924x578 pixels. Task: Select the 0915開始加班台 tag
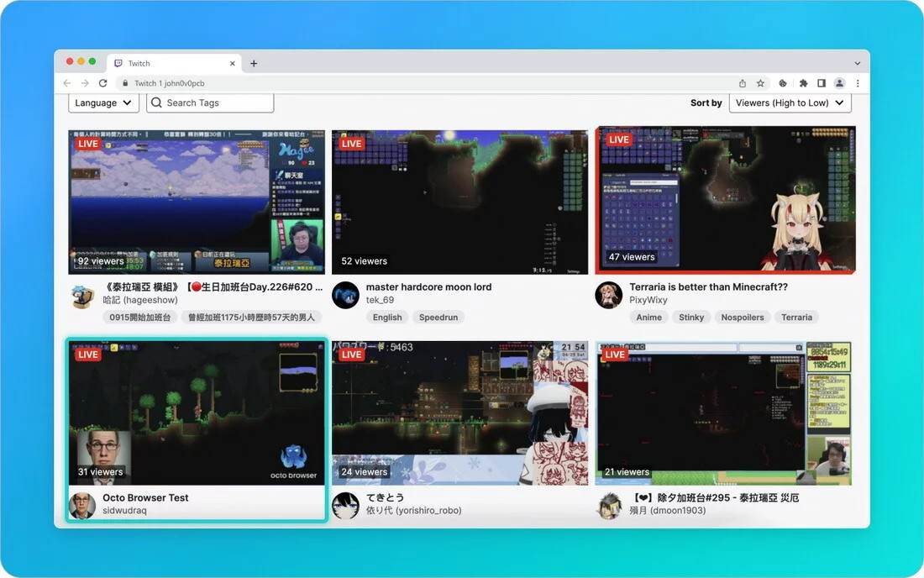pos(139,317)
